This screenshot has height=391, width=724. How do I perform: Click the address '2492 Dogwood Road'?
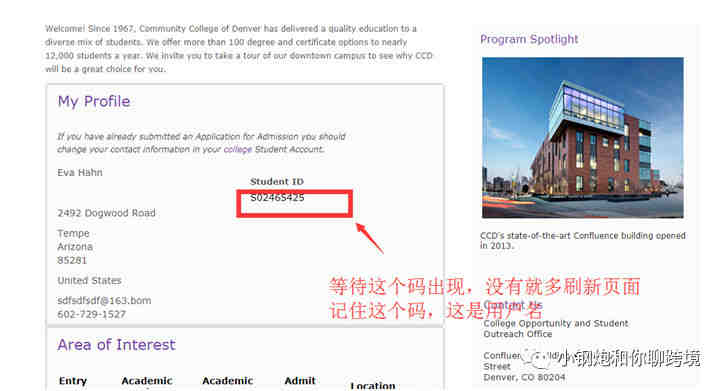coord(106,213)
